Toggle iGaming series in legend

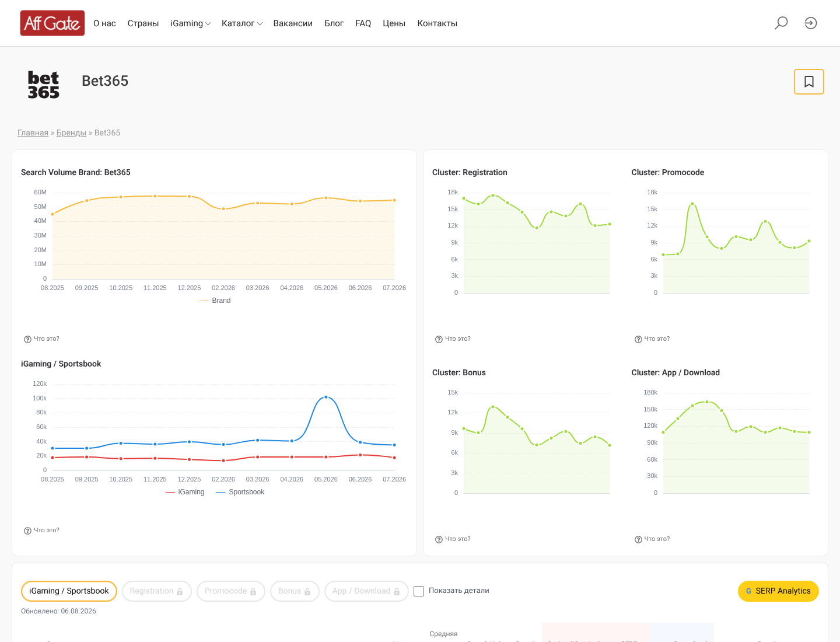(x=185, y=492)
